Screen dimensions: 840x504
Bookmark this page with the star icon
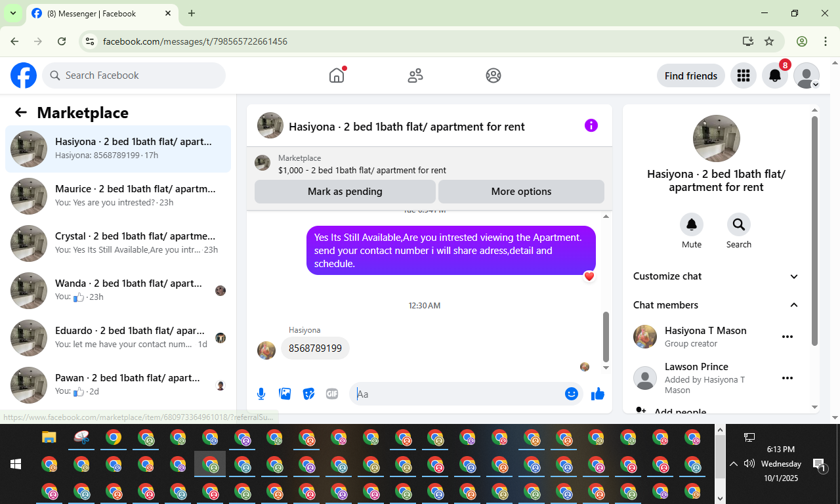(769, 41)
